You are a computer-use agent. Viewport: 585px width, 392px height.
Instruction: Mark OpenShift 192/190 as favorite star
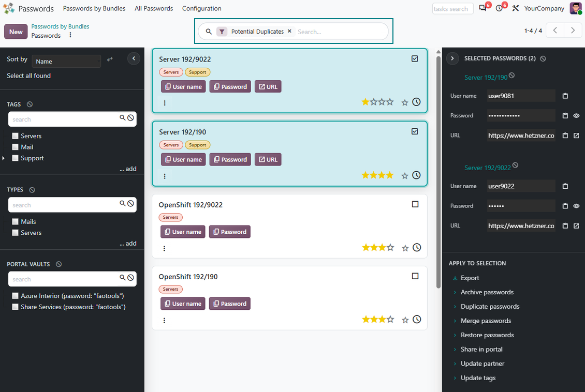405,320
